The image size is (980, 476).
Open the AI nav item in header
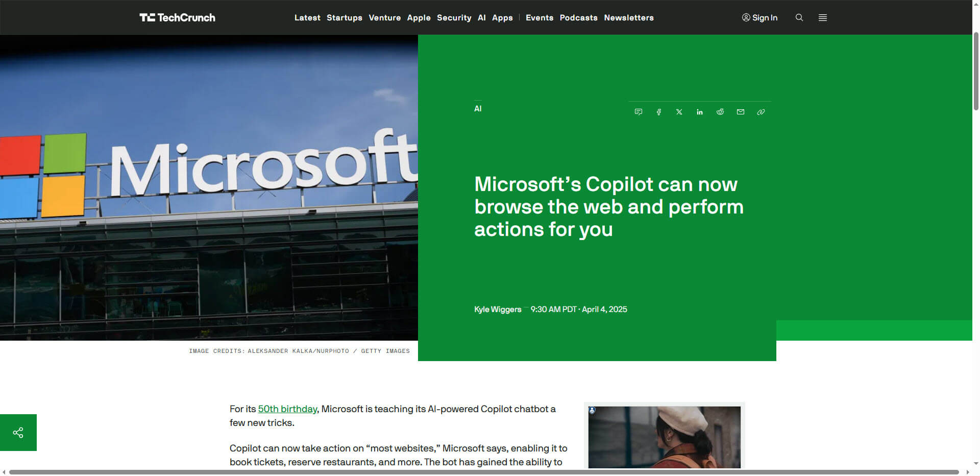click(x=482, y=17)
